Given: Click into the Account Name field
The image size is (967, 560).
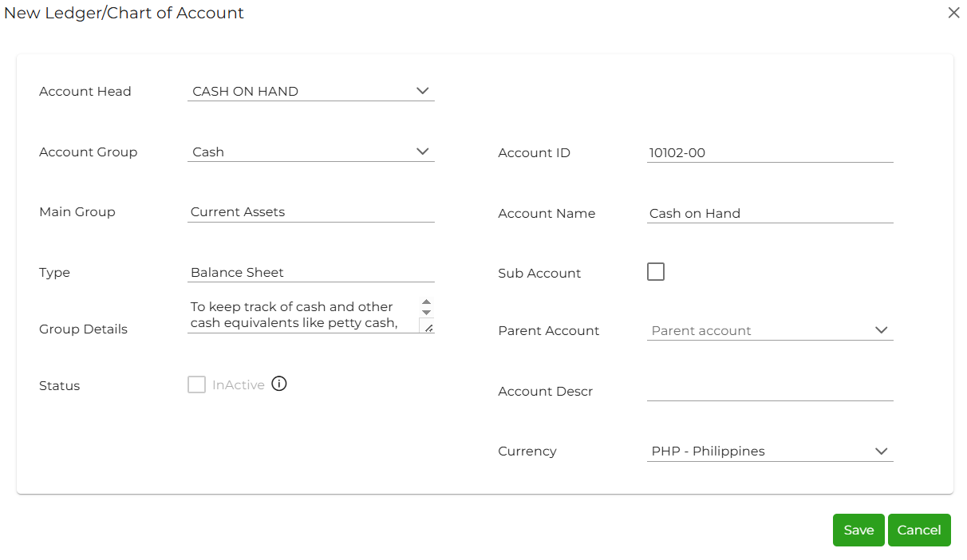Looking at the screenshot, I should click(769, 213).
